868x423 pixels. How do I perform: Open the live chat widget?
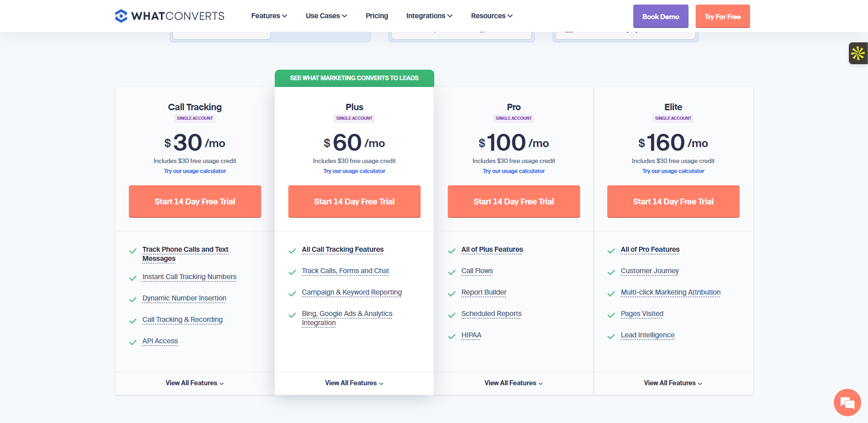847,403
